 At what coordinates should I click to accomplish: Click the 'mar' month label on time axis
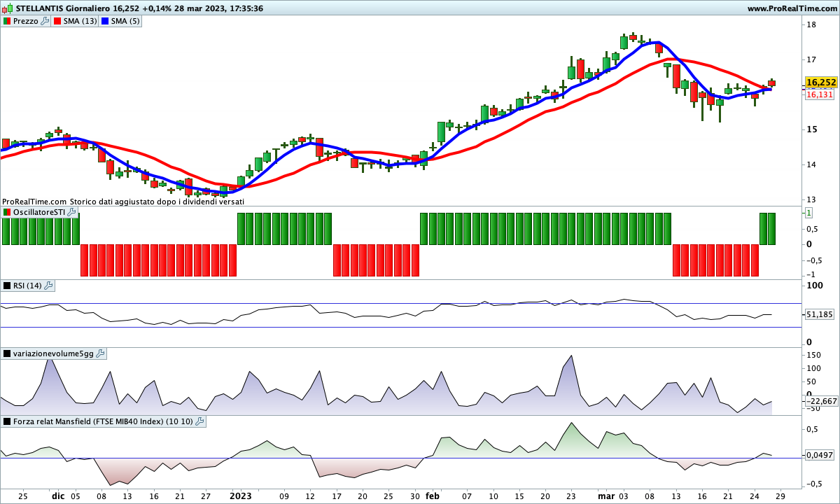[607, 496]
